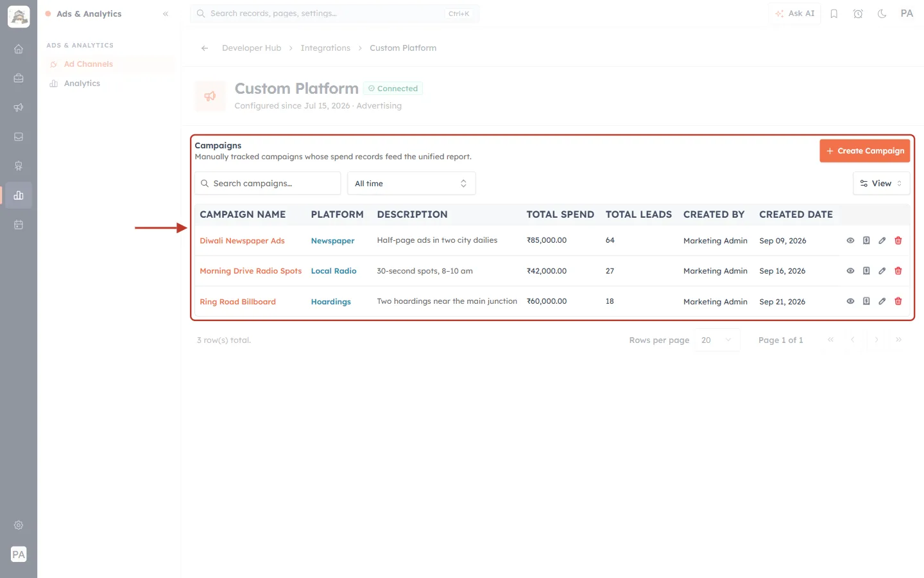The height and width of the screenshot is (578, 924).
Task: Open the View options dropdown
Action: point(881,184)
